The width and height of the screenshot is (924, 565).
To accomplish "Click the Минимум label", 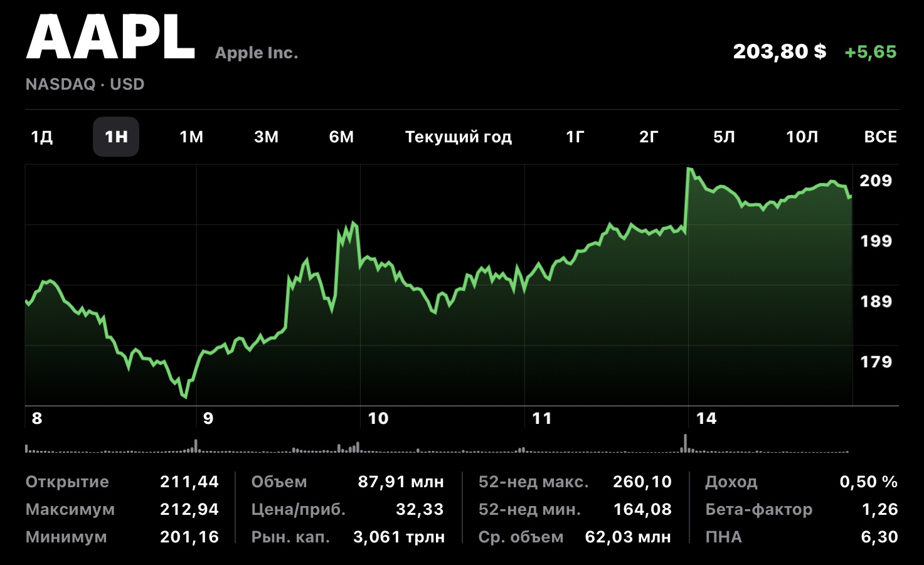I will (66, 537).
